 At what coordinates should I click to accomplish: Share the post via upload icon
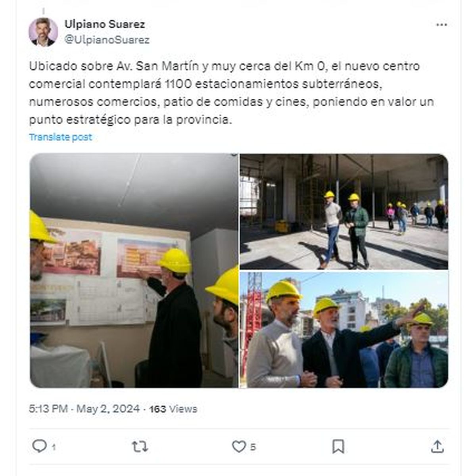pyautogui.click(x=437, y=447)
